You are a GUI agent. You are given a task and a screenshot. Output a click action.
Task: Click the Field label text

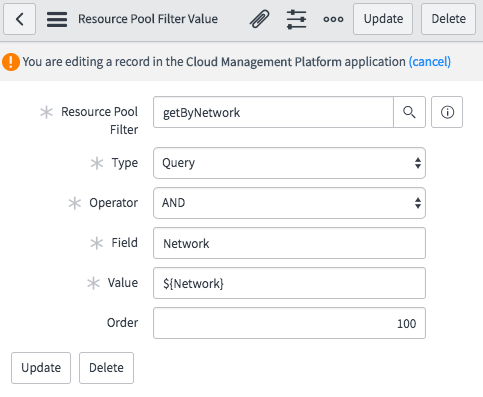(x=124, y=243)
